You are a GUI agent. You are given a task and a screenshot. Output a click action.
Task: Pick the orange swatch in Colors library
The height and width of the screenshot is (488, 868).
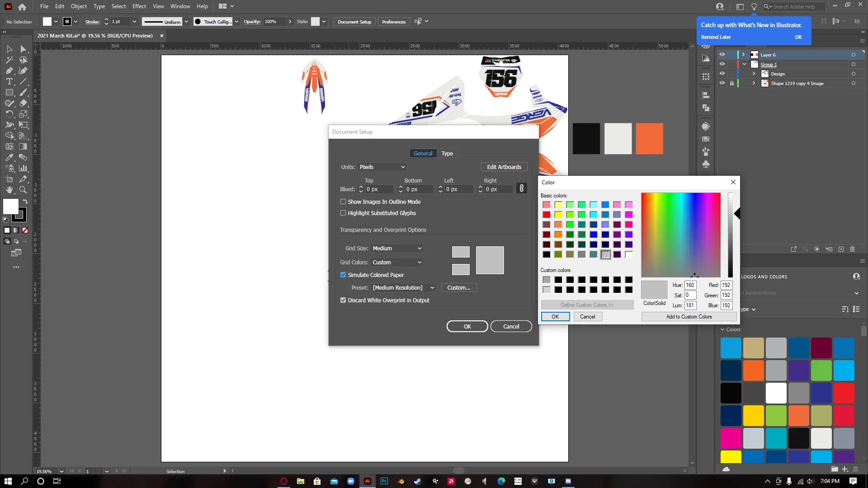pyautogui.click(x=753, y=371)
